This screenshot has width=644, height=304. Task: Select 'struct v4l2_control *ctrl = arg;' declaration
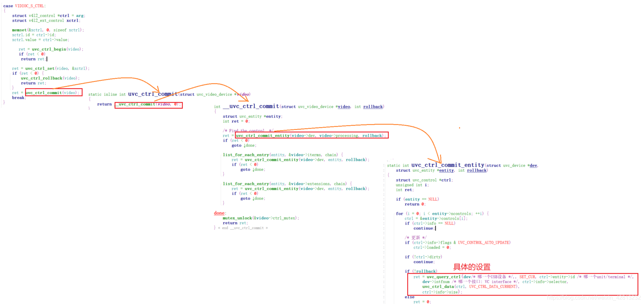(x=49, y=16)
